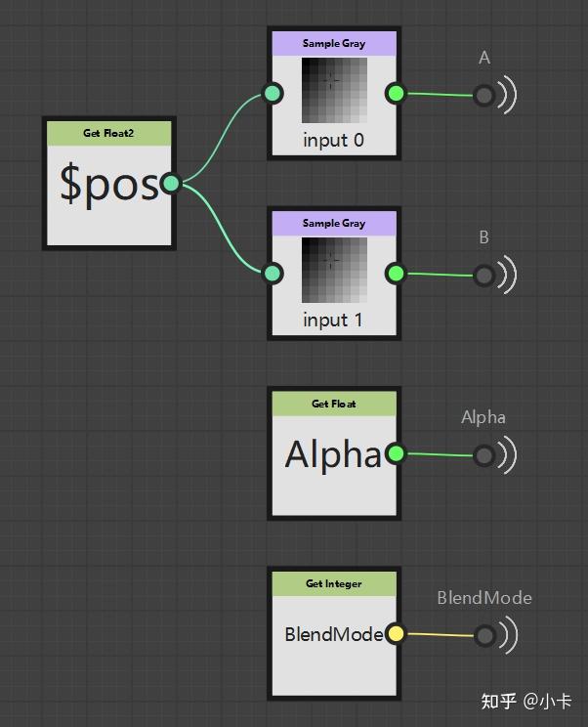Click the 'Get Float2' header text
Image resolution: width=588 pixels, height=727 pixels.
(108, 133)
